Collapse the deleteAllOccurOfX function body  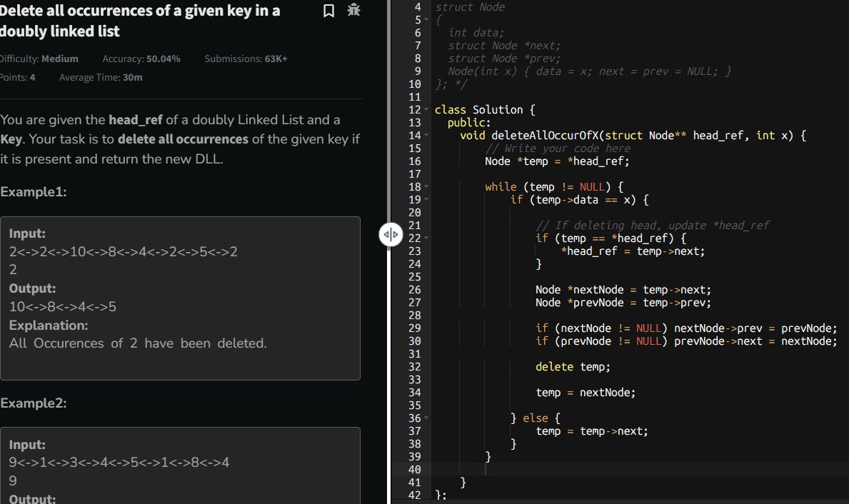426,136
